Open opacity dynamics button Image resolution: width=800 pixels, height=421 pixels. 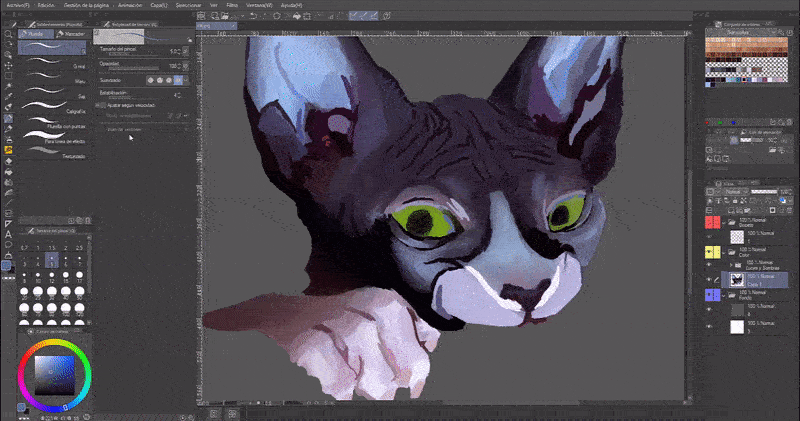coord(186,66)
